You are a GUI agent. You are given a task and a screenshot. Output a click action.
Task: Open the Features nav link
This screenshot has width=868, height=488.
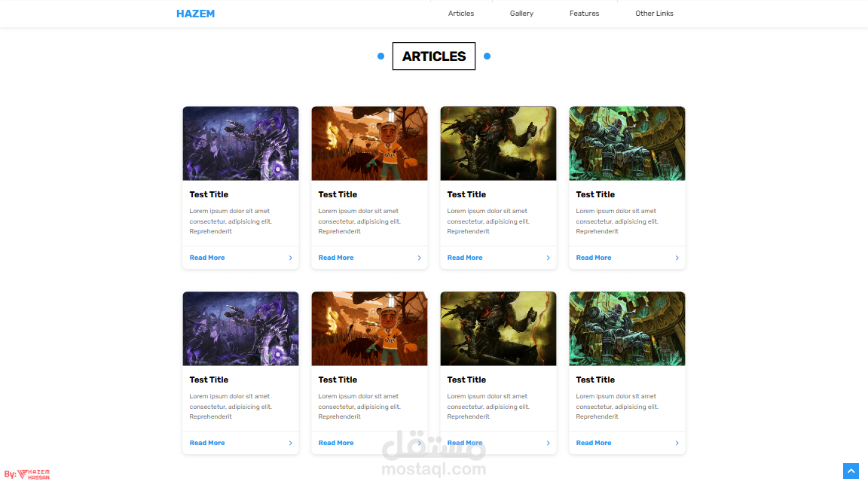[x=584, y=14]
